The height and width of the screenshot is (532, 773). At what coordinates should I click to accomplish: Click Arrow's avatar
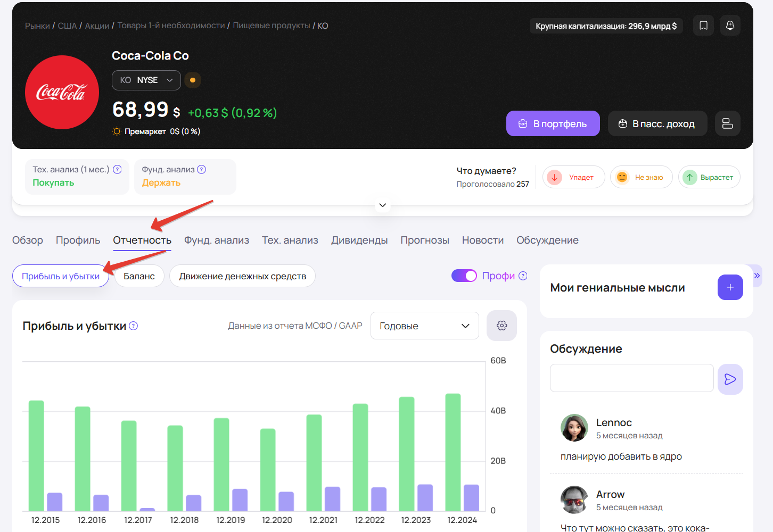(574, 500)
